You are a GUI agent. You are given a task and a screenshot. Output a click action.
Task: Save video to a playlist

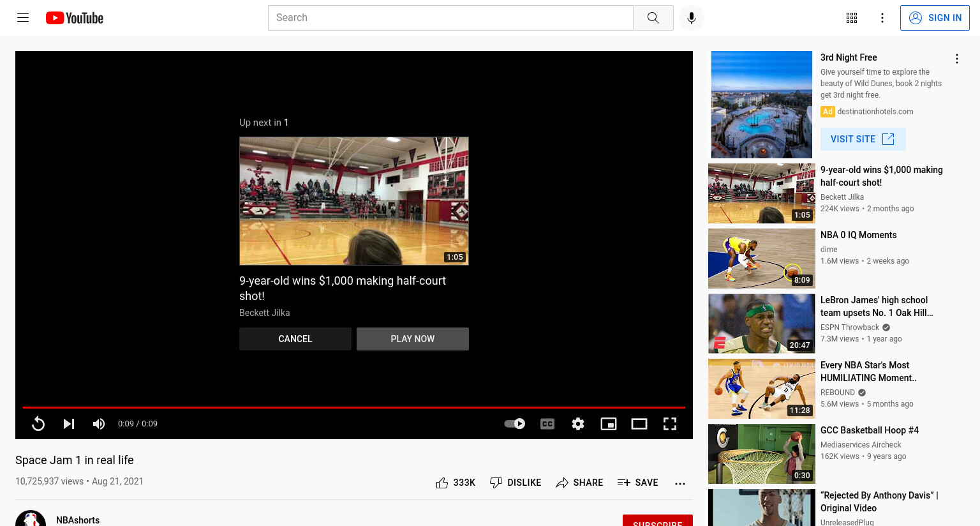point(638,483)
